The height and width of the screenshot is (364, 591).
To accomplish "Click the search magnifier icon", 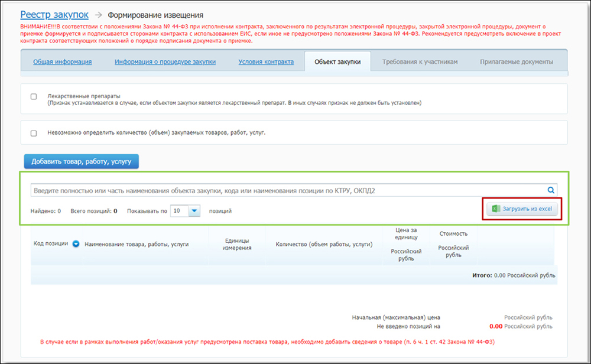I will pyautogui.click(x=551, y=190).
